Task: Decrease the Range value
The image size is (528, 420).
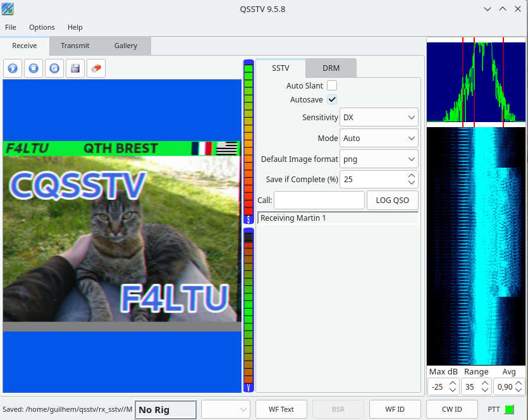Action: [x=484, y=390]
